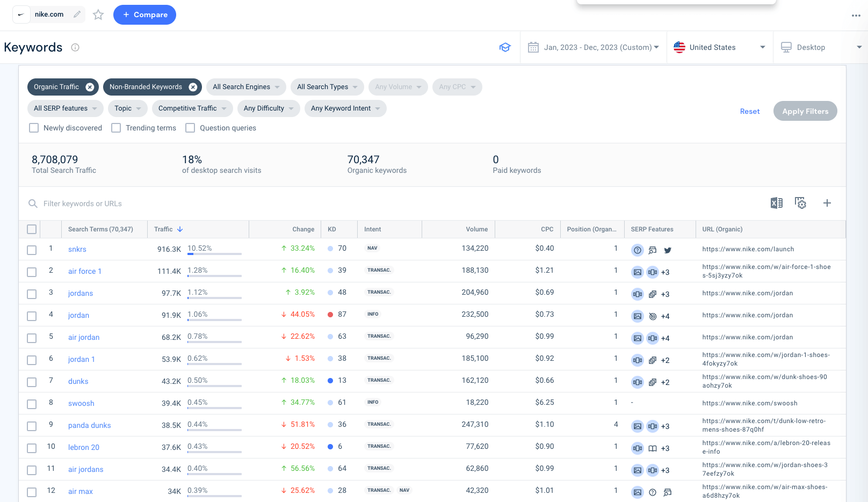This screenshot has width=868, height=502.
Task: Click the calendar icon for date range
Action: (x=533, y=47)
